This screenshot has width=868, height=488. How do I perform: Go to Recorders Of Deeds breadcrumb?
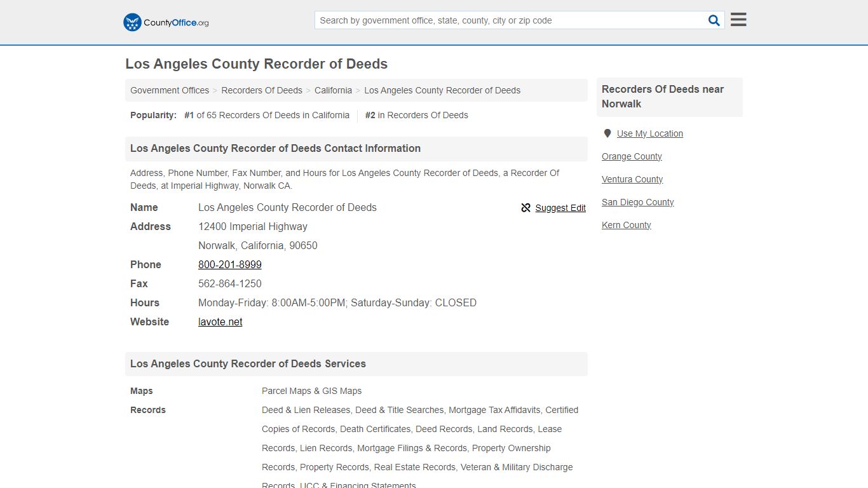pos(262,90)
